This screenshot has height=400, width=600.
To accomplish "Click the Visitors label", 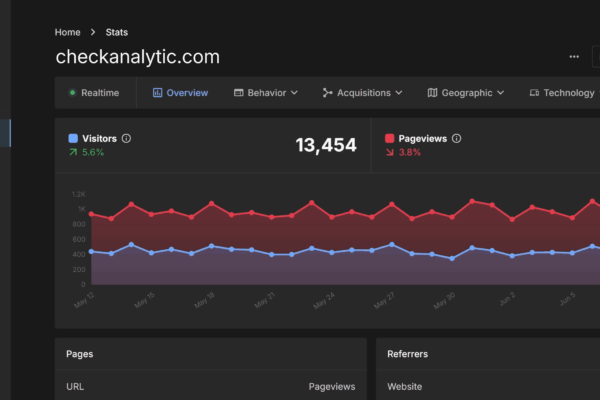I will pyautogui.click(x=99, y=139).
